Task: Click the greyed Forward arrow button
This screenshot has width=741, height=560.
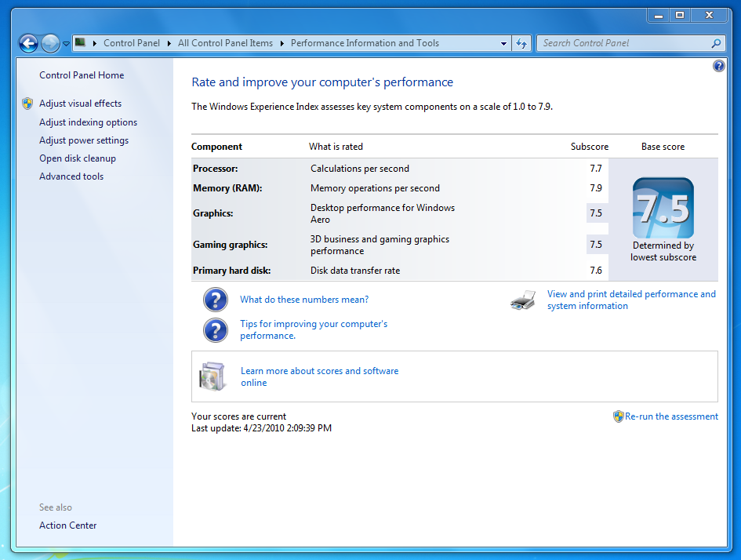Action: [x=50, y=43]
